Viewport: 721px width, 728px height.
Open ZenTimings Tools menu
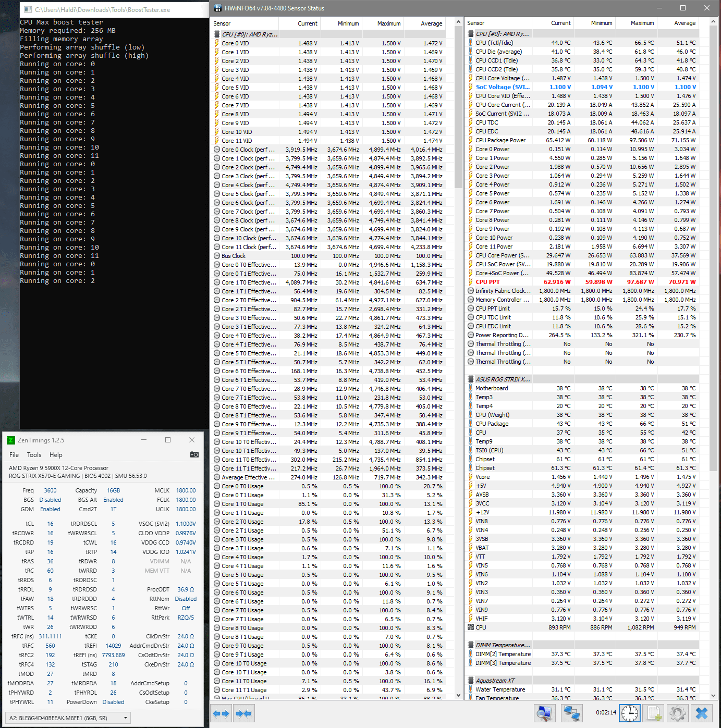click(34, 455)
